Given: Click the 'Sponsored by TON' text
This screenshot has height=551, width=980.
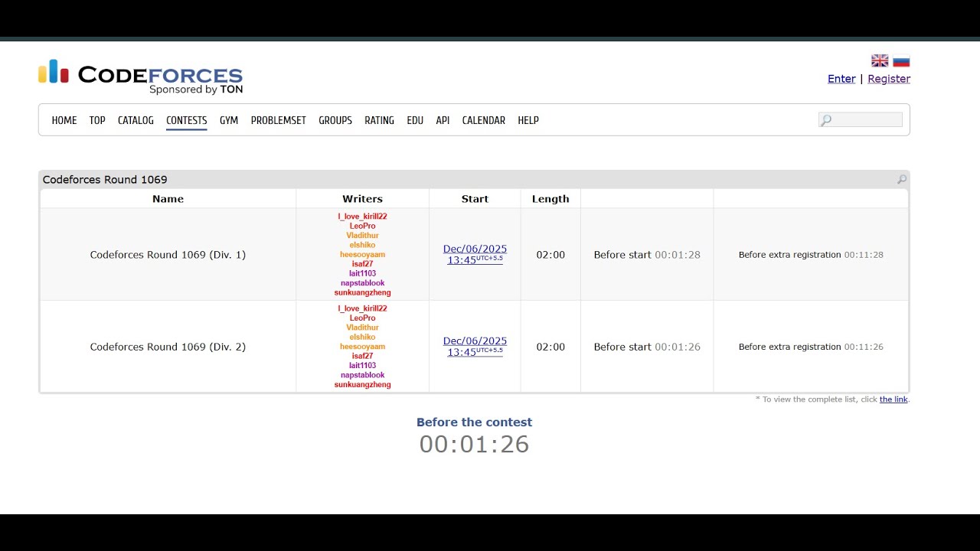Looking at the screenshot, I should pyautogui.click(x=196, y=90).
